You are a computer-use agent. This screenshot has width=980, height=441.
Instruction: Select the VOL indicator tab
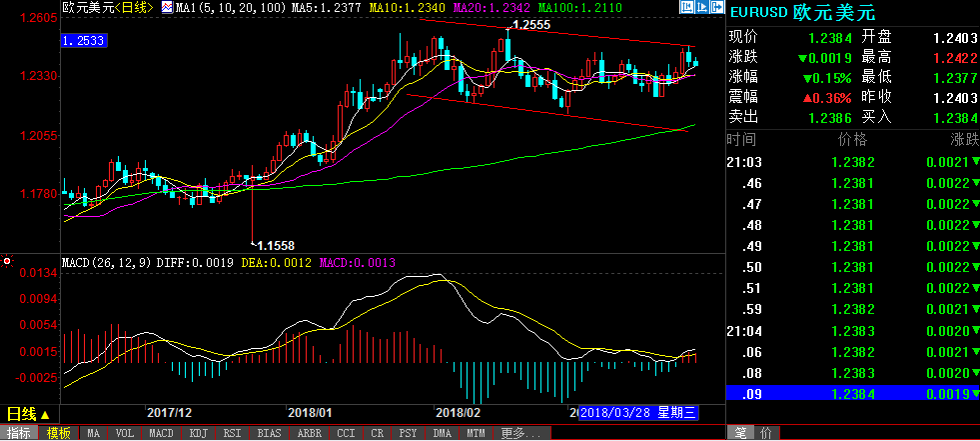125,433
